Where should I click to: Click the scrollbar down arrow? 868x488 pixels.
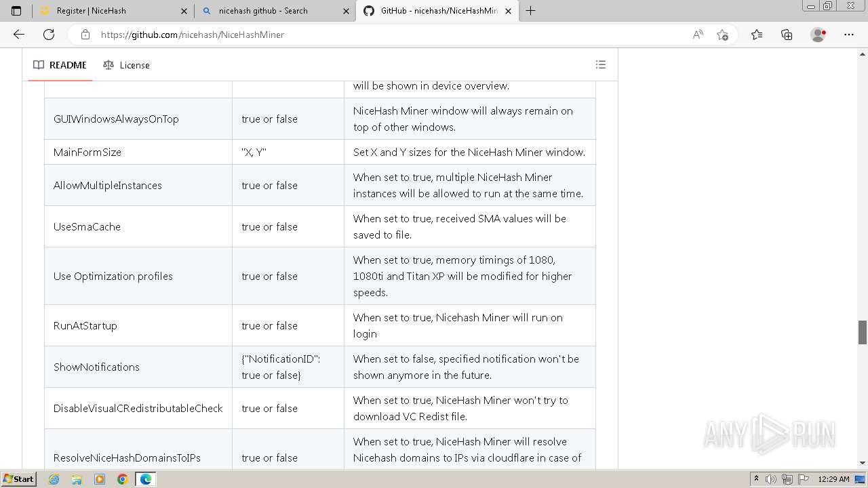(x=863, y=464)
